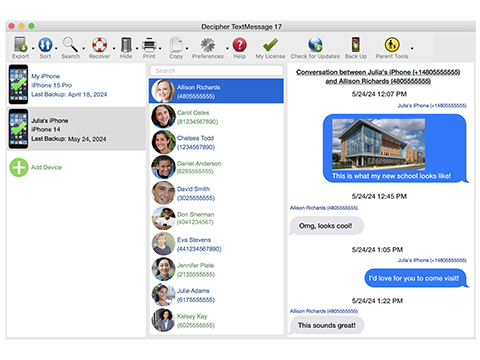
Task: Click the 5/24/24 1:22 PM timestamp
Action: (x=377, y=301)
